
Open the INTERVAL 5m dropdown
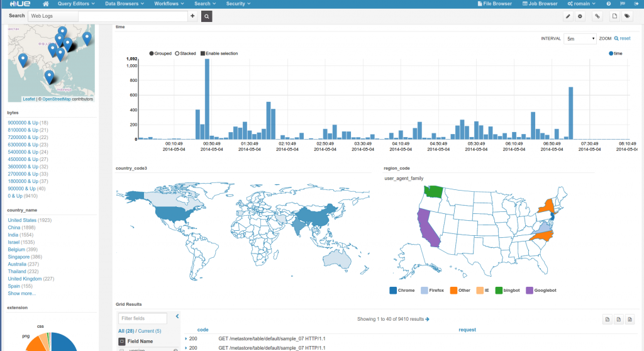[x=580, y=38]
